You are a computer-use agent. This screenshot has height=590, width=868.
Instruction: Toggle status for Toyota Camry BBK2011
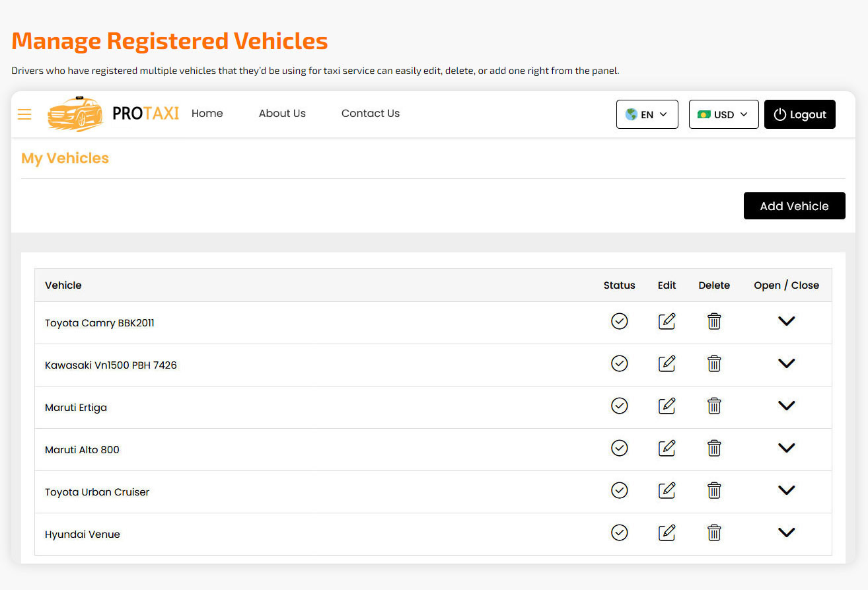(x=619, y=321)
